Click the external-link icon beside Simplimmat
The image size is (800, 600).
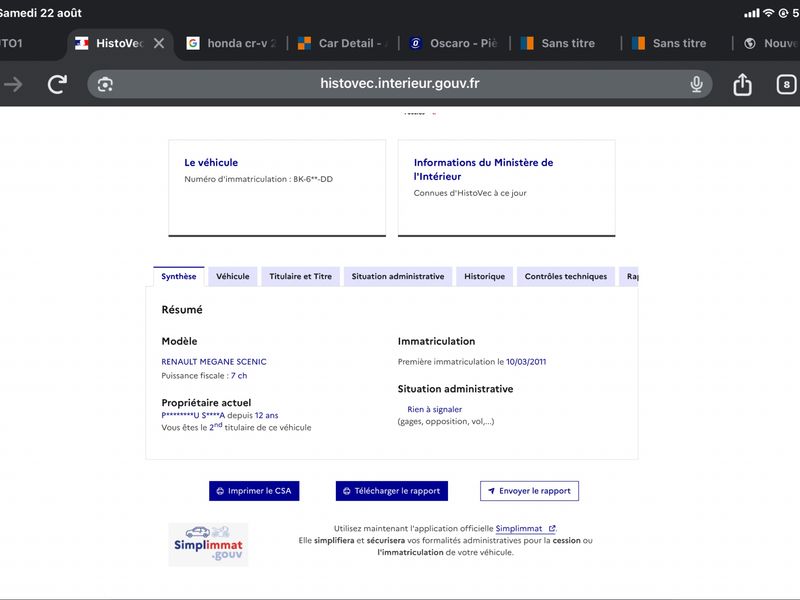pos(552,529)
